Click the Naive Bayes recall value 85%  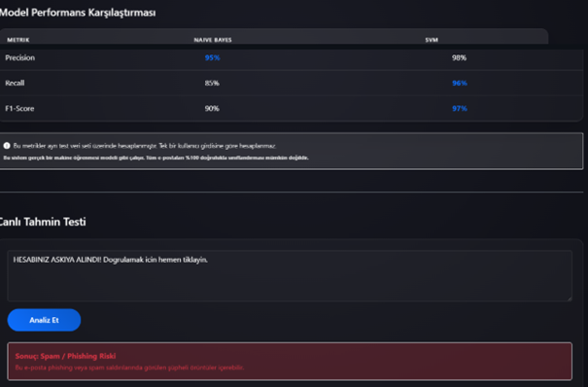212,83
